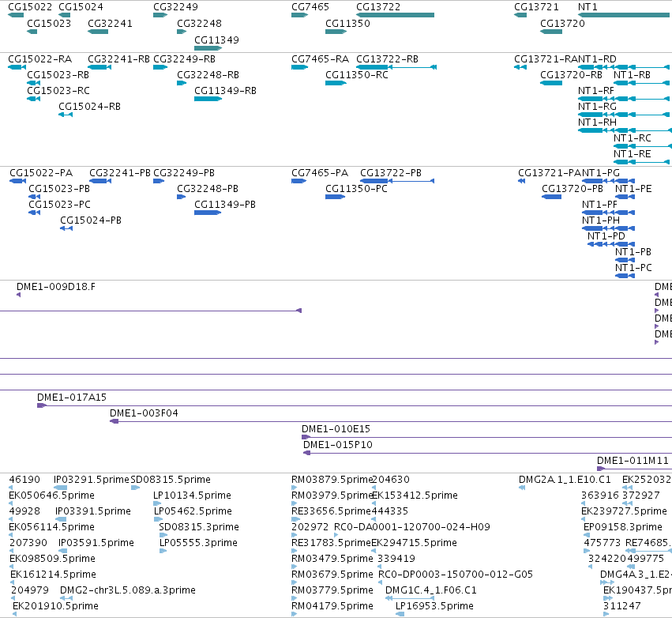Select transcript NT1-RE

point(633,154)
